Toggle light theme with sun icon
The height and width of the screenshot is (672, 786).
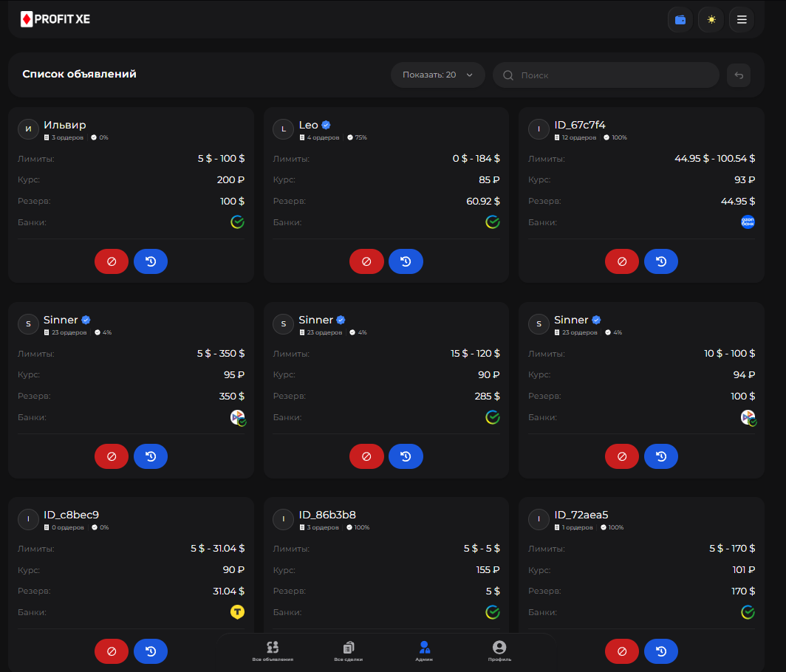coord(711,19)
